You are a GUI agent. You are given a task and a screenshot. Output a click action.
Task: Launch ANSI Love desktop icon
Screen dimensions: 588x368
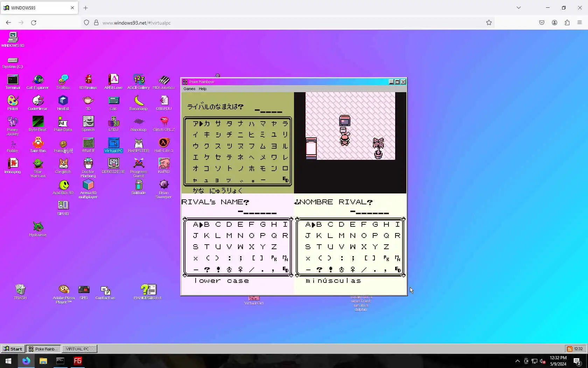click(113, 82)
